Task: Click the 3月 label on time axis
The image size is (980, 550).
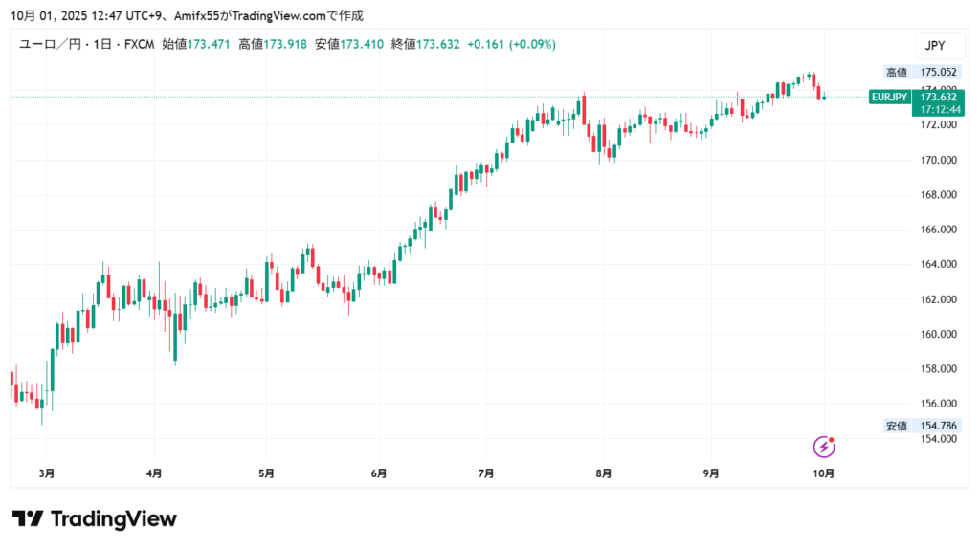Action: click(47, 473)
